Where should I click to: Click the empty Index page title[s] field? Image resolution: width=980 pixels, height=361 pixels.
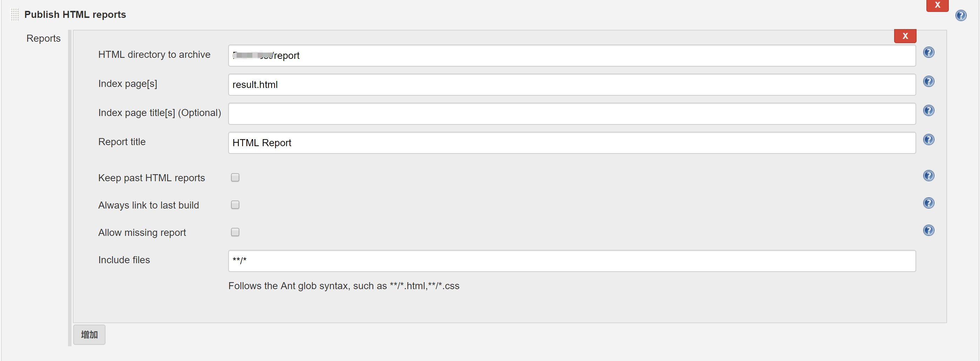coord(571,114)
